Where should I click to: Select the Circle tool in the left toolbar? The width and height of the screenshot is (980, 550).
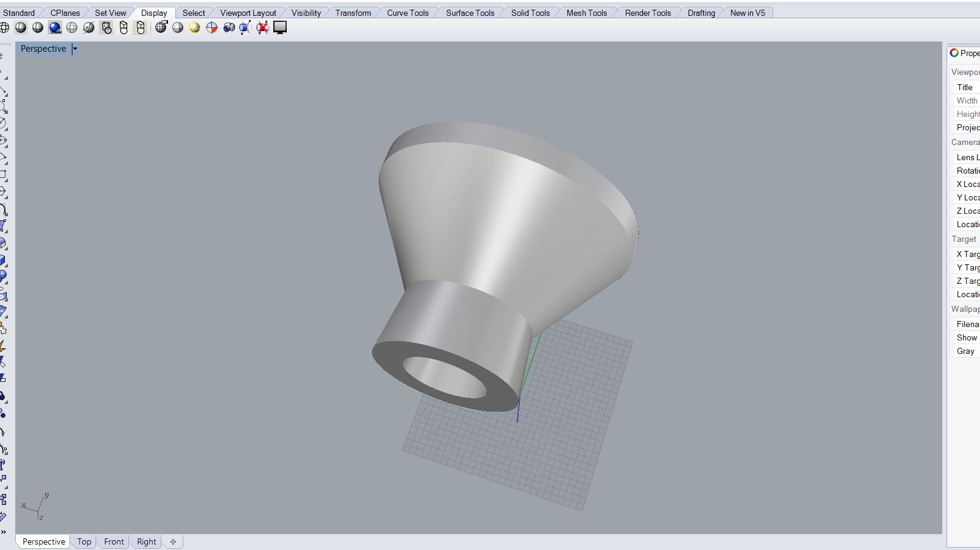coord(3,124)
